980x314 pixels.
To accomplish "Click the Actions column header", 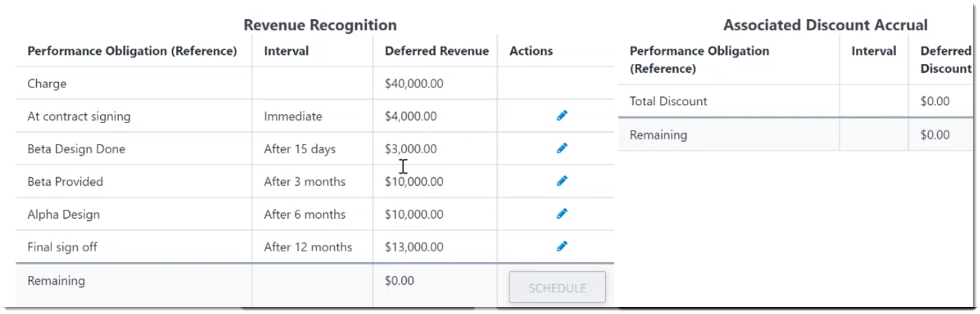I will [x=531, y=51].
